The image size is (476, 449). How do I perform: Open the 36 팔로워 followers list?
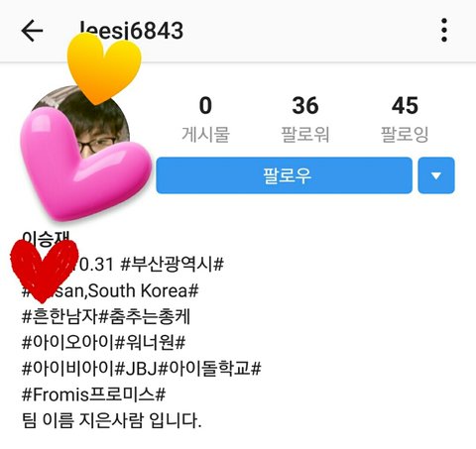click(304, 119)
